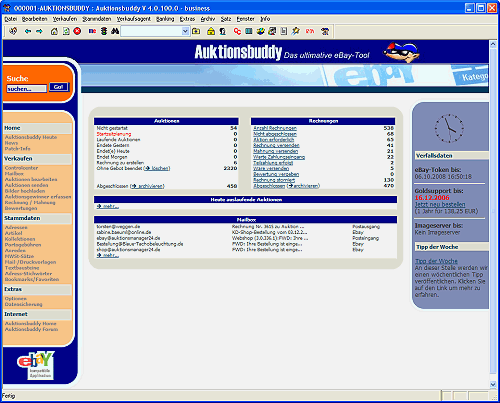Image resolution: width=500 pixels, height=403 pixels.
Task: Click the blue table grid toolbar icon
Action: (248, 31)
